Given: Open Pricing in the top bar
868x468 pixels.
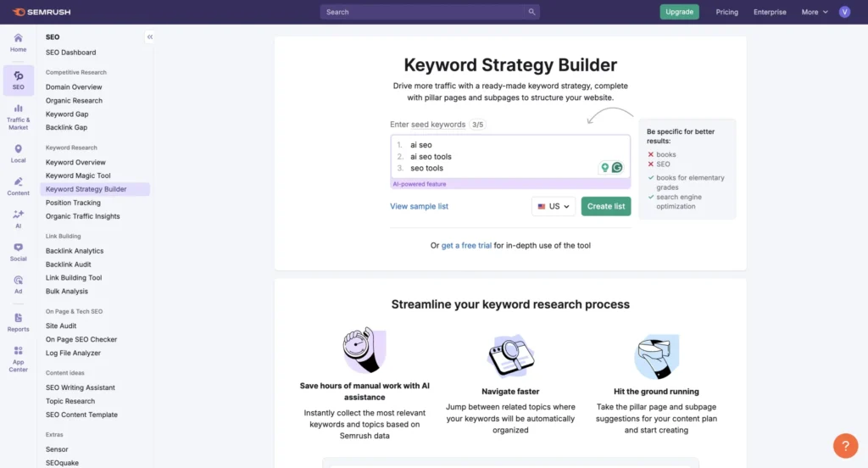Looking at the screenshot, I should tap(726, 12).
